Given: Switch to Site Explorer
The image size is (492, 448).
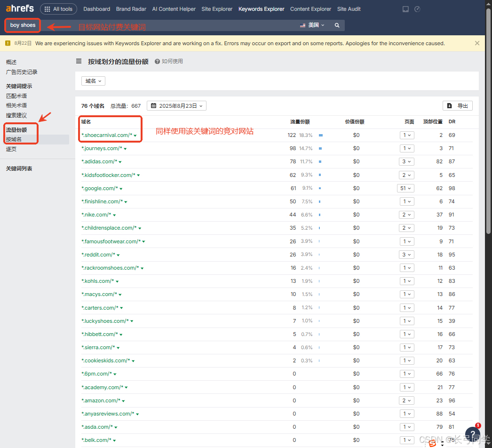Looking at the screenshot, I should coord(217,9).
